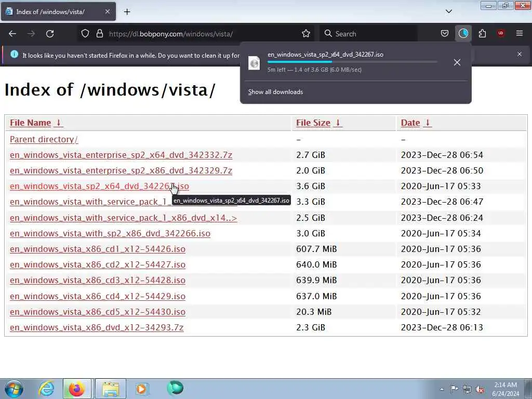Sort by File Name header link
Image resolution: width=532 pixels, height=399 pixels.
[x=30, y=123]
